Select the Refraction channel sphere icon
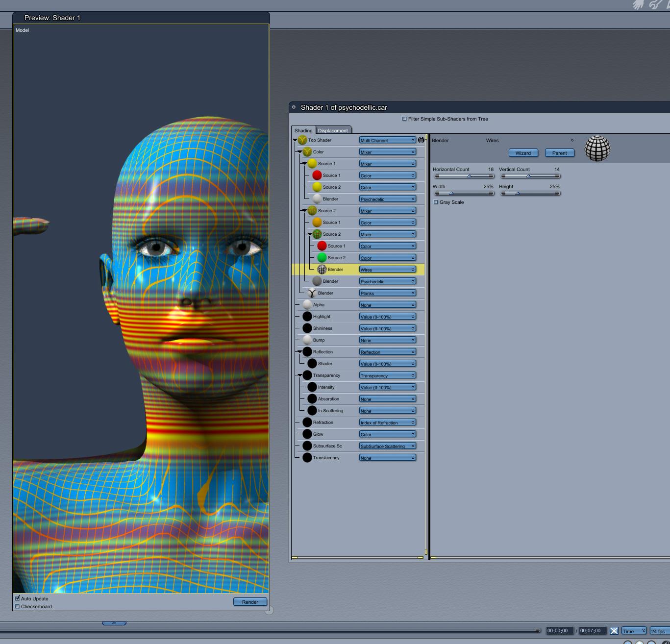This screenshot has height=644, width=670. point(307,422)
